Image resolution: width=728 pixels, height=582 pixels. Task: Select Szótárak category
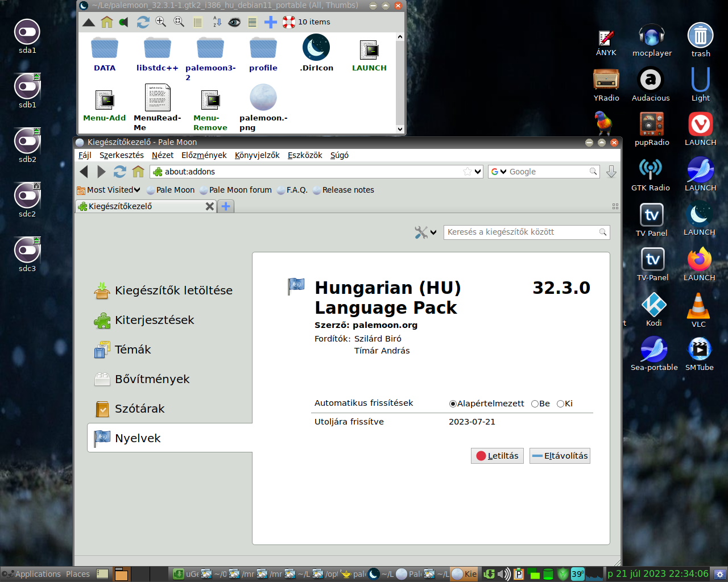point(169,409)
